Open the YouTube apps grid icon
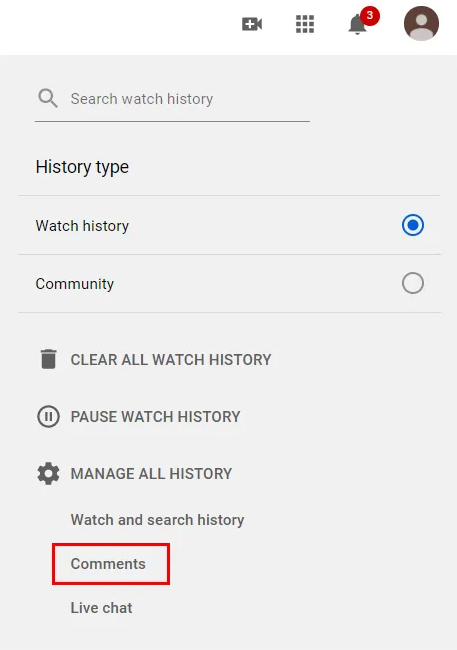This screenshot has height=650, width=457. tap(305, 24)
